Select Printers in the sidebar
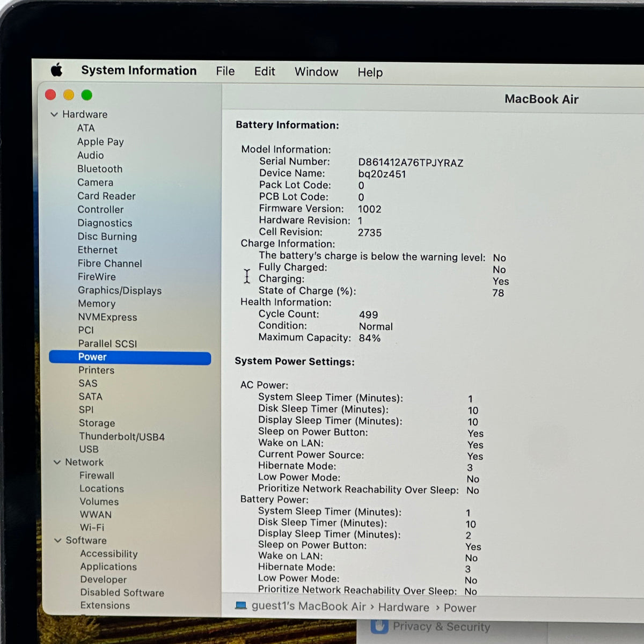644x644 pixels. (96, 370)
